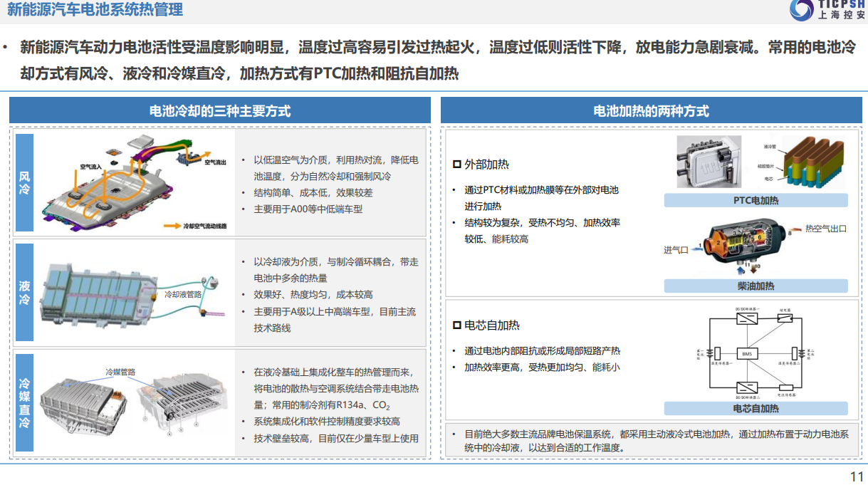Screen dimensions: 868x485
Task: Click the blue 电池加热的两种方式 header bar
Action: tap(651, 111)
